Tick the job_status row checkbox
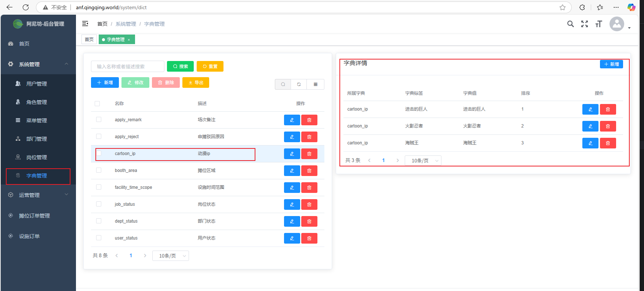644x291 pixels. (99, 204)
